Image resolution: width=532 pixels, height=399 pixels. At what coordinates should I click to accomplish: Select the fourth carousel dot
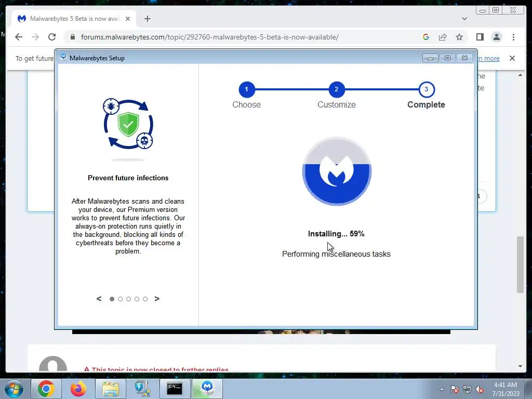pyautogui.click(x=137, y=299)
